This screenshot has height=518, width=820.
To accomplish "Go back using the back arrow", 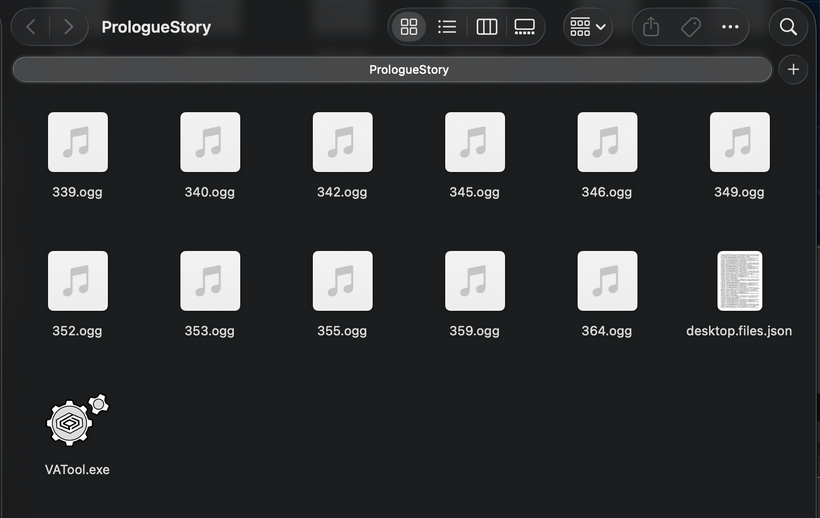I will 31,27.
